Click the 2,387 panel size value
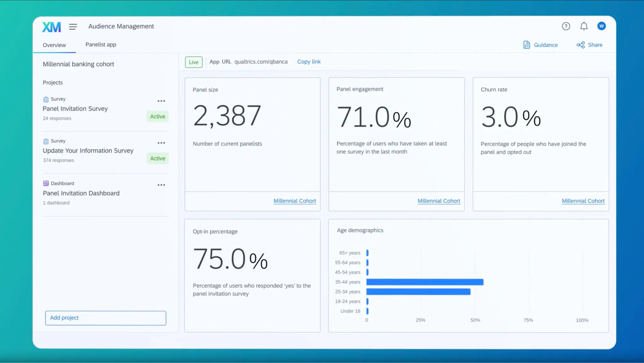This screenshot has width=644, height=363. pyautogui.click(x=227, y=116)
